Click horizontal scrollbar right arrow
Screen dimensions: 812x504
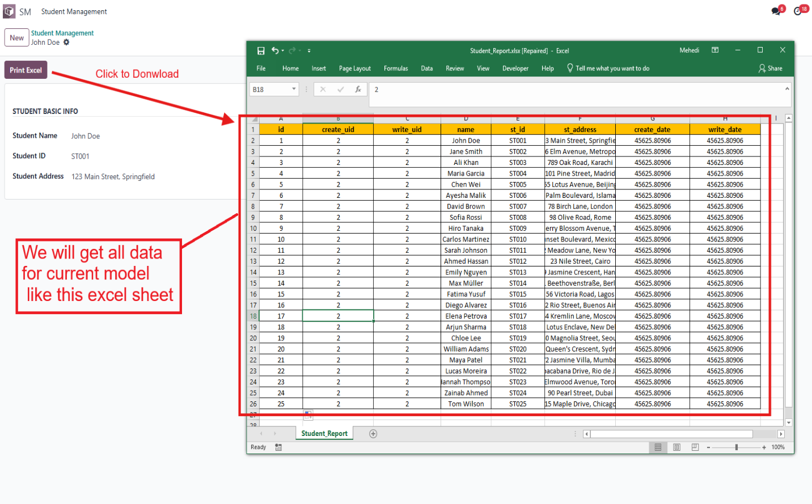781,434
